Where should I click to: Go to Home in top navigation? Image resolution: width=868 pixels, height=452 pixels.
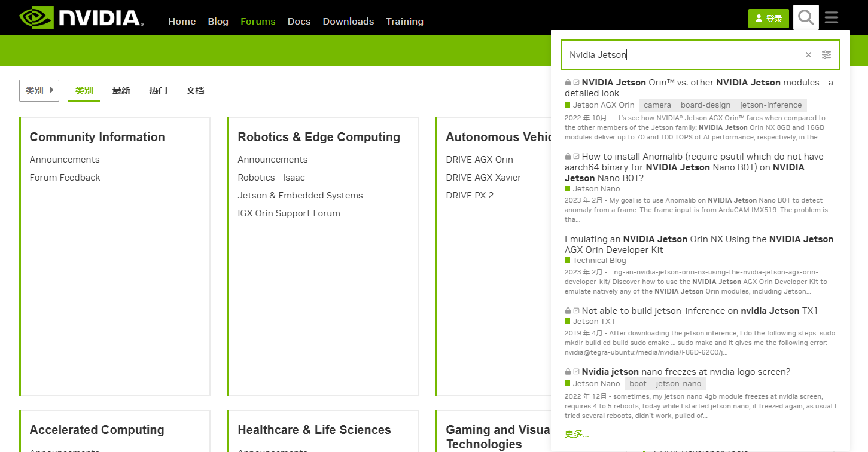click(182, 21)
